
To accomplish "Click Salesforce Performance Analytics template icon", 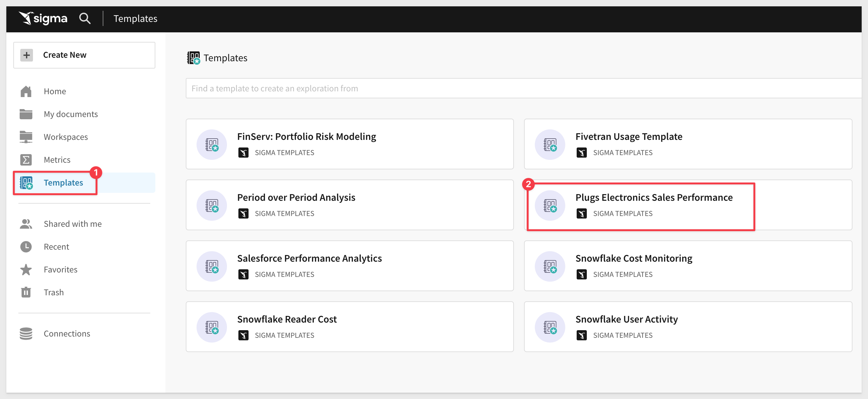I will [212, 266].
